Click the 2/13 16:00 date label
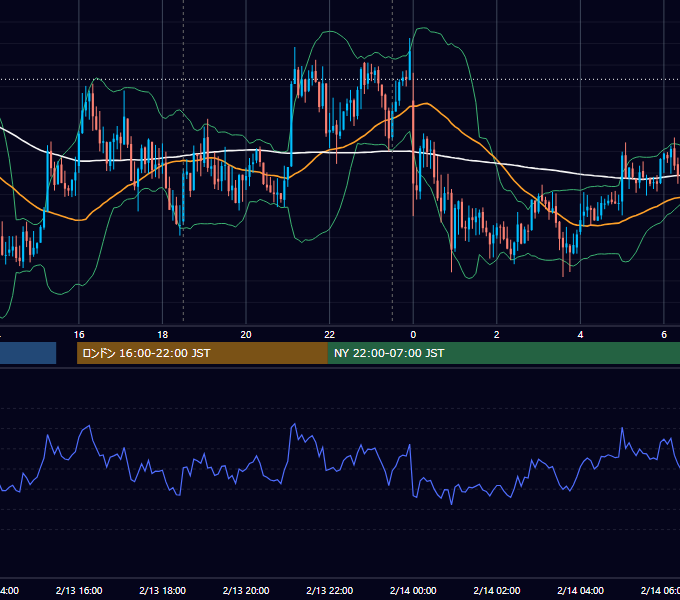This screenshot has height=600, width=680. (79, 590)
